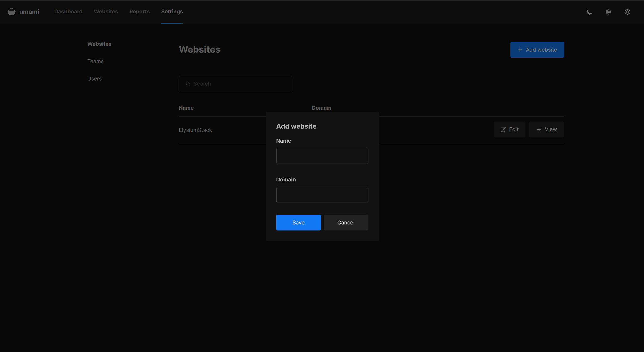Click the ElysiumStack website name
644x352 pixels.
195,130
